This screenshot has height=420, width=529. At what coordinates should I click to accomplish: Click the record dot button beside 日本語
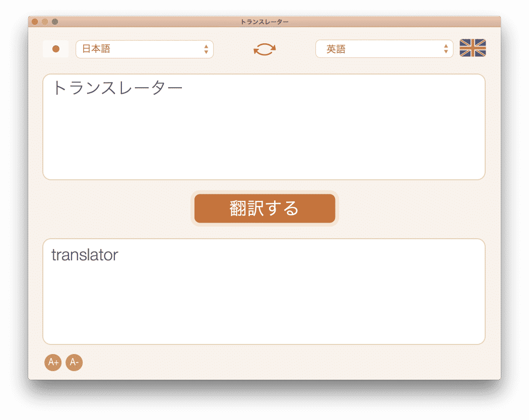pyautogui.click(x=55, y=49)
